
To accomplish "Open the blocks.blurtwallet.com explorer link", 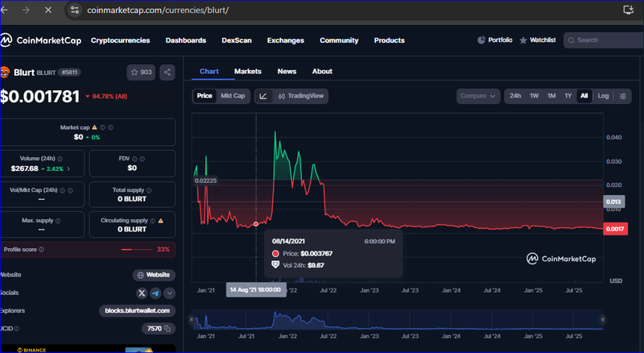I will click(137, 310).
